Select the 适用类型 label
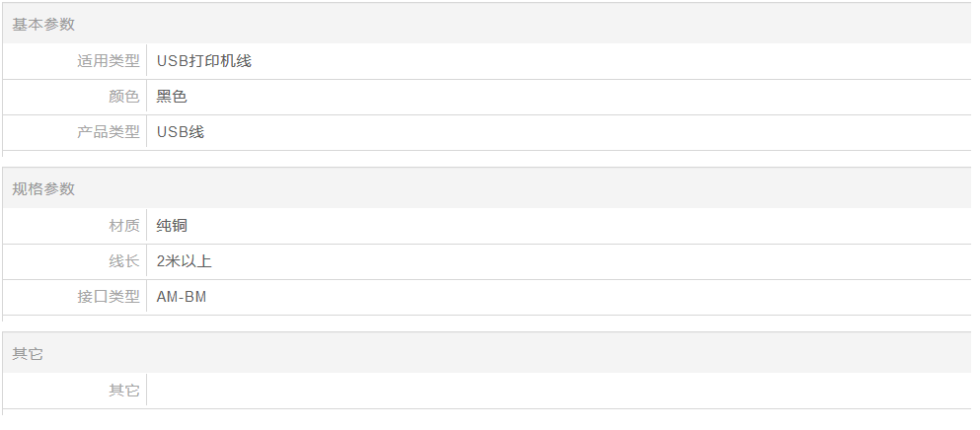This screenshot has width=980, height=430. pos(109,61)
